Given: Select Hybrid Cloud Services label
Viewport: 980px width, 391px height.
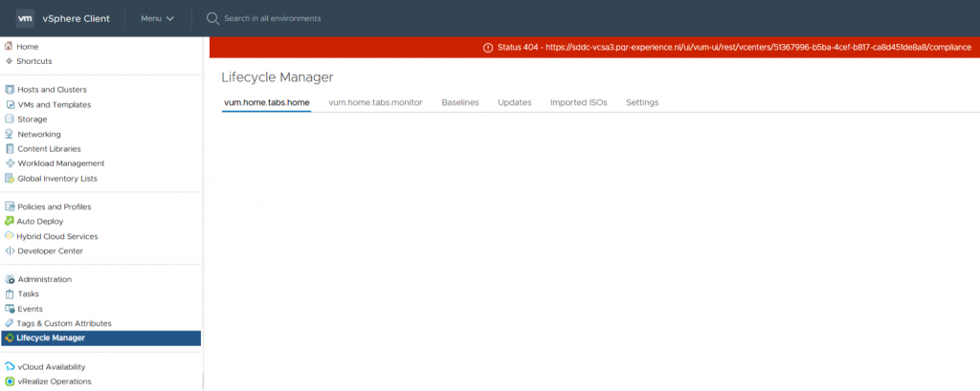Looking at the screenshot, I should click(57, 237).
